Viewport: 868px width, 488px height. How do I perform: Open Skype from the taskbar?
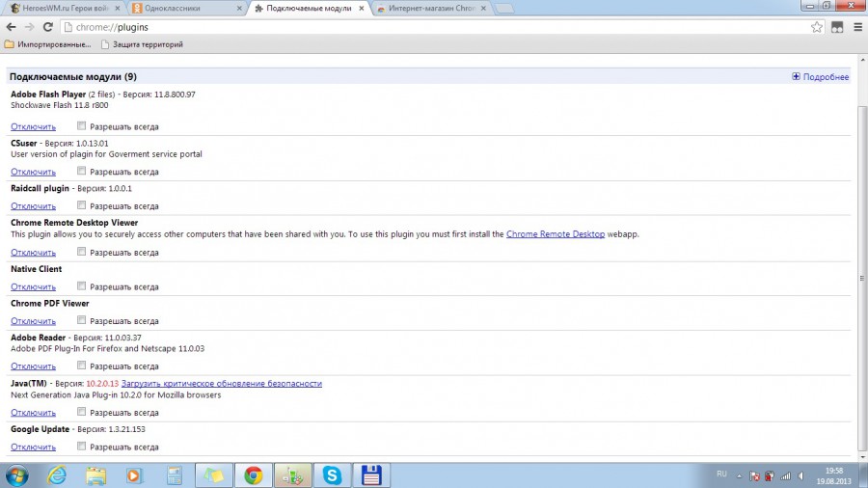(331, 474)
